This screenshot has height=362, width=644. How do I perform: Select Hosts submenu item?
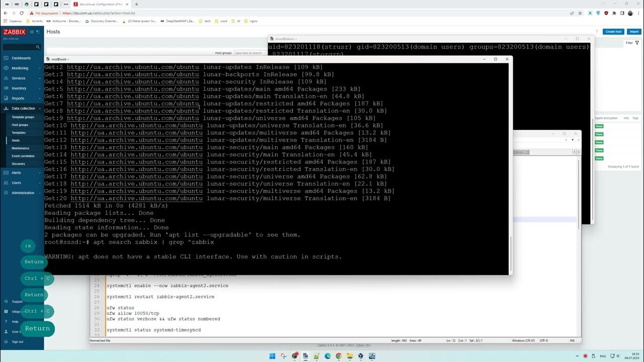pos(16,140)
